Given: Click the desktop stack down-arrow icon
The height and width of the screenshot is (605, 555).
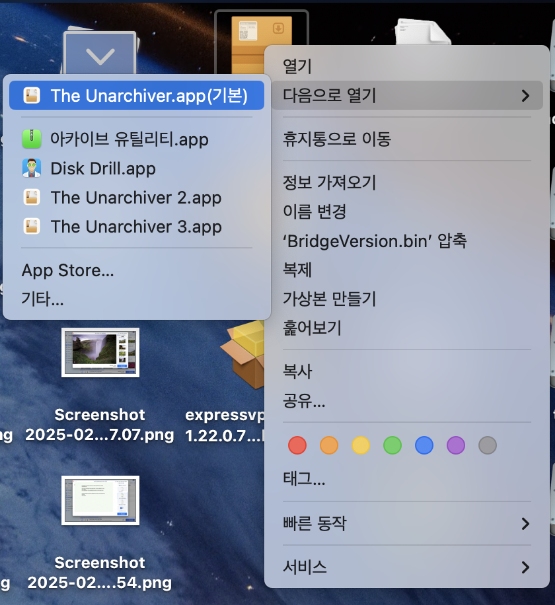Looking at the screenshot, I should [x=100, y=53].
